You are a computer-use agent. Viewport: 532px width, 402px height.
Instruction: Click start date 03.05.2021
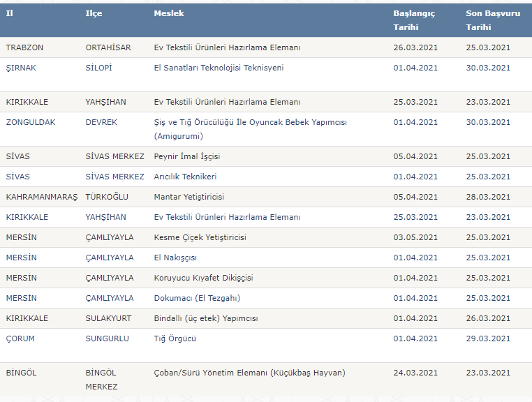pyautogui.click(x=415, y=237)
